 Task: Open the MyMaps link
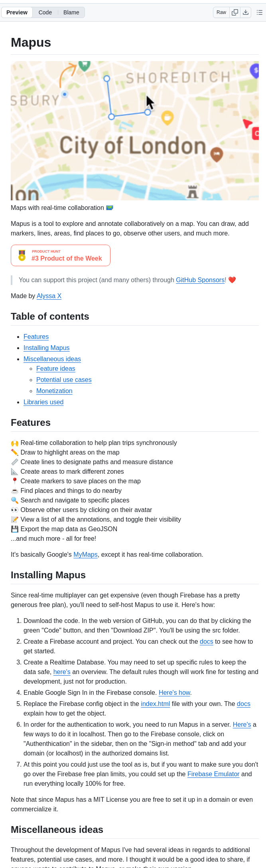click(85, 555)
